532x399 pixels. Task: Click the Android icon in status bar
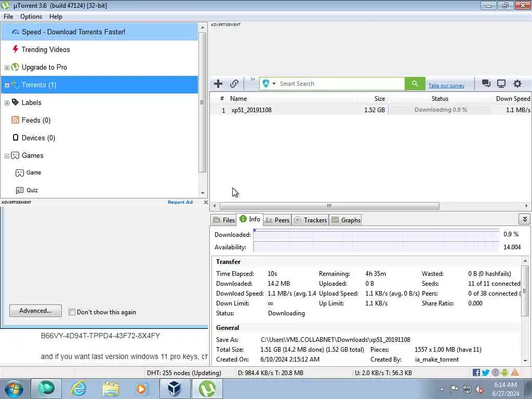(504, 373)
